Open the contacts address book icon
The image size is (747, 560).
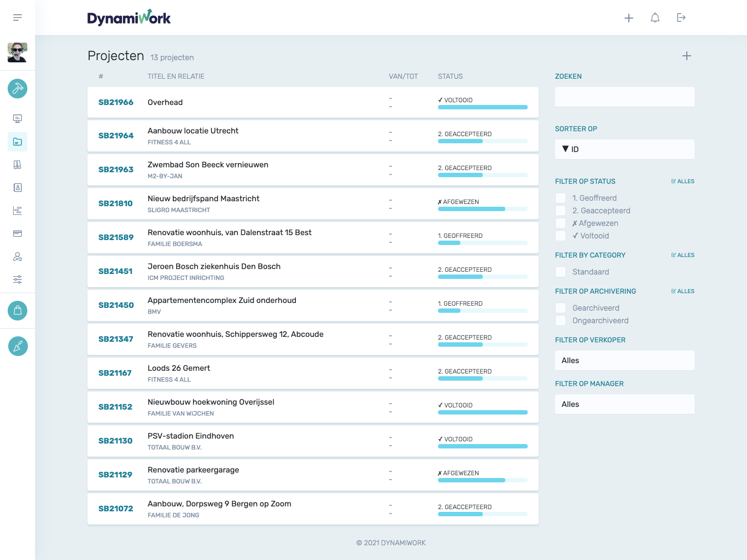17,188
